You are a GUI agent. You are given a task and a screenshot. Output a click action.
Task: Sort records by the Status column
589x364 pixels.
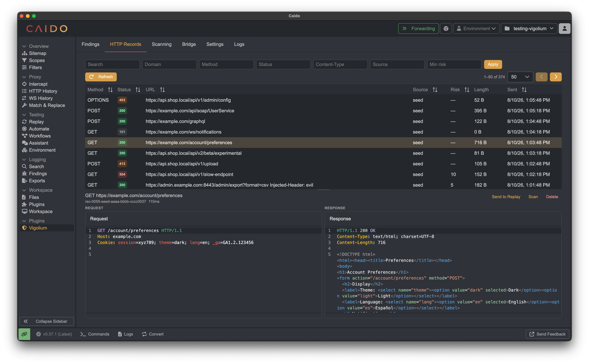point(138,90)
